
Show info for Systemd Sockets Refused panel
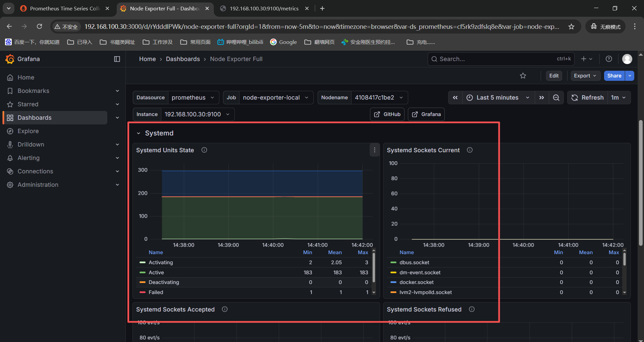tap(472, 309)
